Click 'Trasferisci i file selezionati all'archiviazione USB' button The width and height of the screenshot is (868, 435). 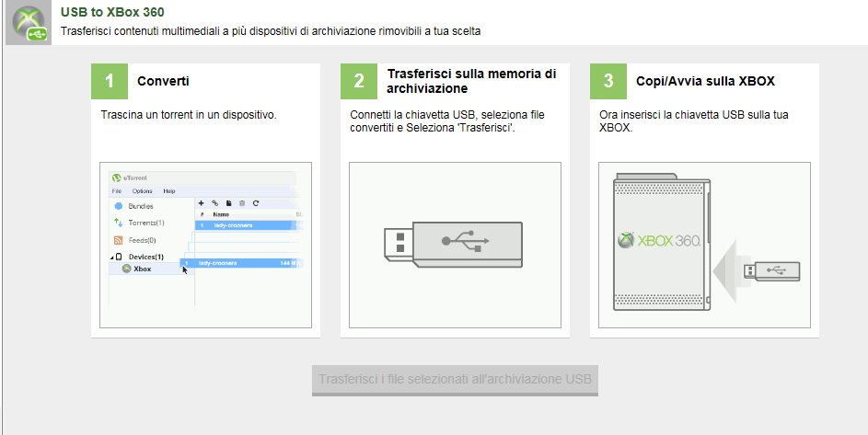point(455,380)
